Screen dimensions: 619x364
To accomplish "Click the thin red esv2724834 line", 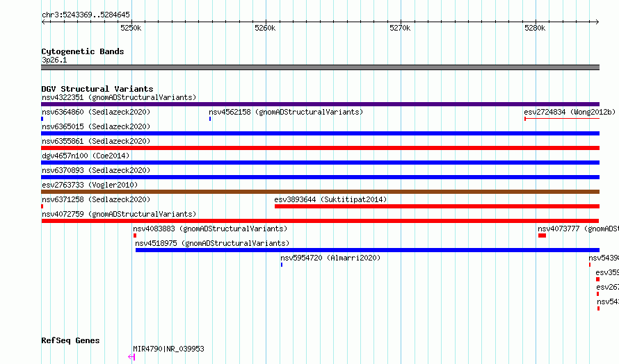I will coord(562,119).
